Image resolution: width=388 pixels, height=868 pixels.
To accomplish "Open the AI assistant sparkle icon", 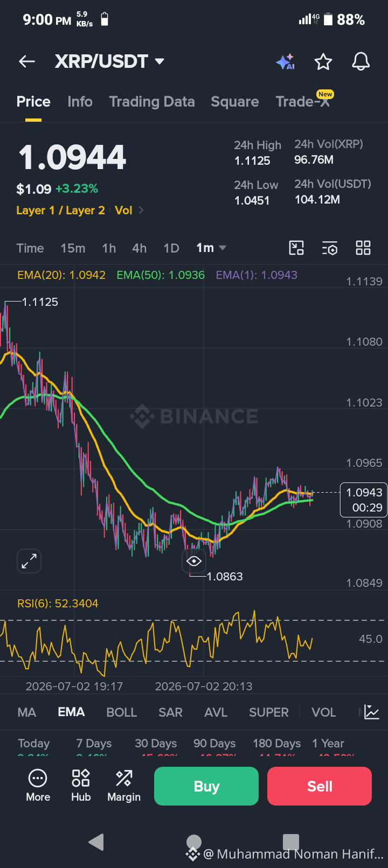I will pos(286,62).
